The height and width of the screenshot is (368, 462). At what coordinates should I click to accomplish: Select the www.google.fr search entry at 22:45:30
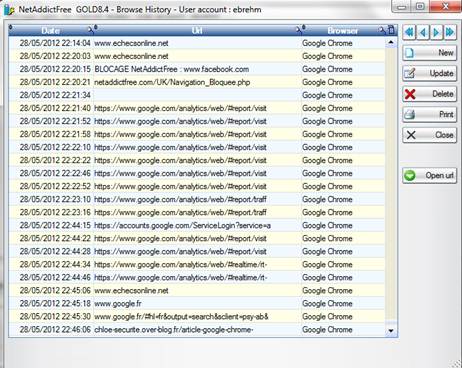click(197, 316)
